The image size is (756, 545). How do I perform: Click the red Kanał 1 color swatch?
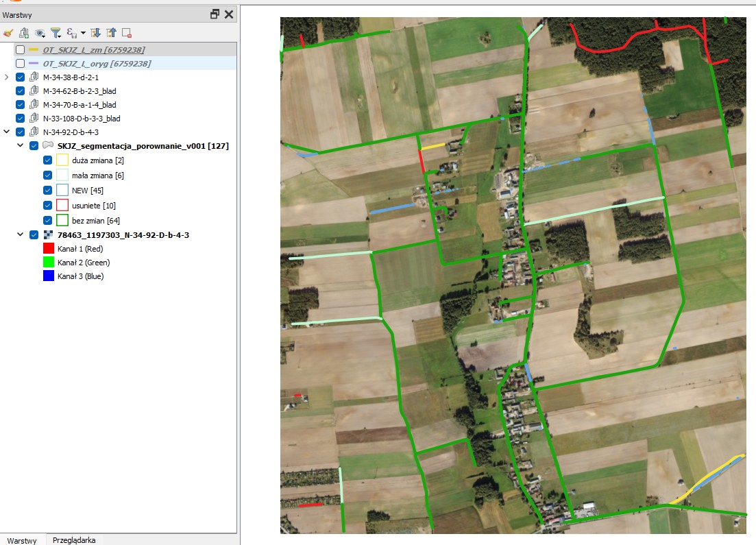[49, 249]
